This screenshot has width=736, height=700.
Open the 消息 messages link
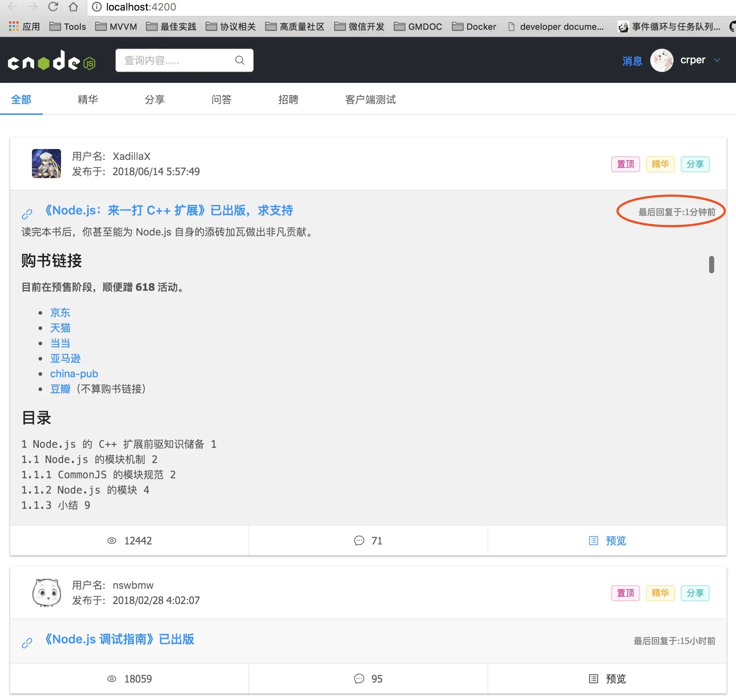click(632, 60)
